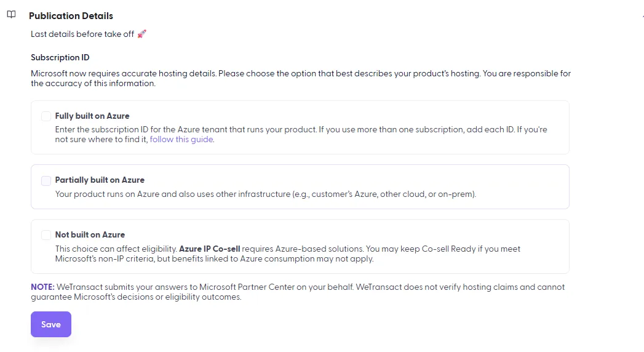Click the purple NOTE label

[x=42, y=287]
